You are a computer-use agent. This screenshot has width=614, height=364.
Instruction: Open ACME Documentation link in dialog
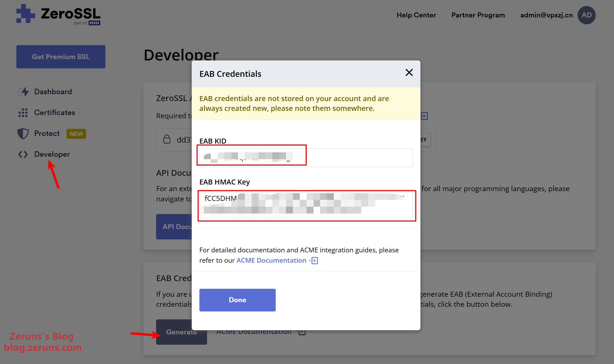coord(271,260)
